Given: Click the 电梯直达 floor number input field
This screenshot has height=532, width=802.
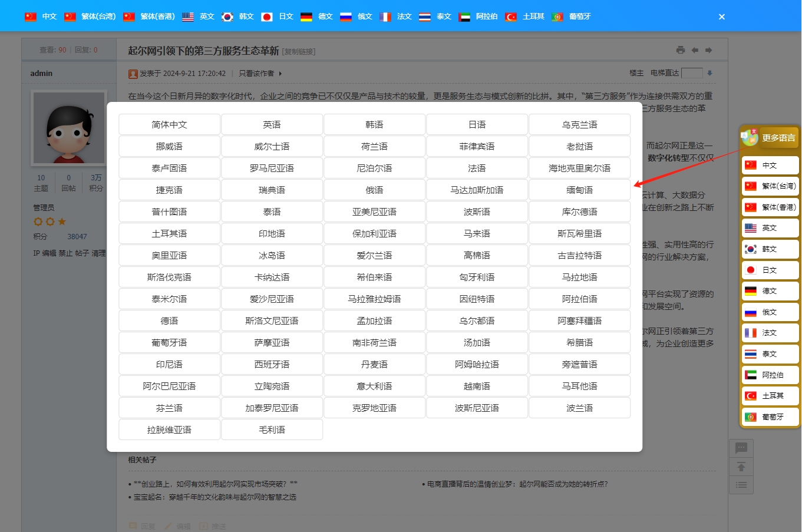Looking at the screenshot, I should [692, 73].
